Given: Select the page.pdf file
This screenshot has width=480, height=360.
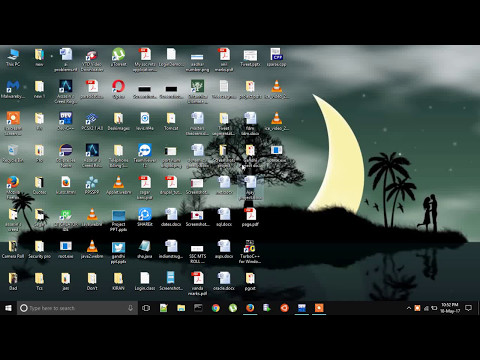Looking at the screenshot, I should (250, 217).
